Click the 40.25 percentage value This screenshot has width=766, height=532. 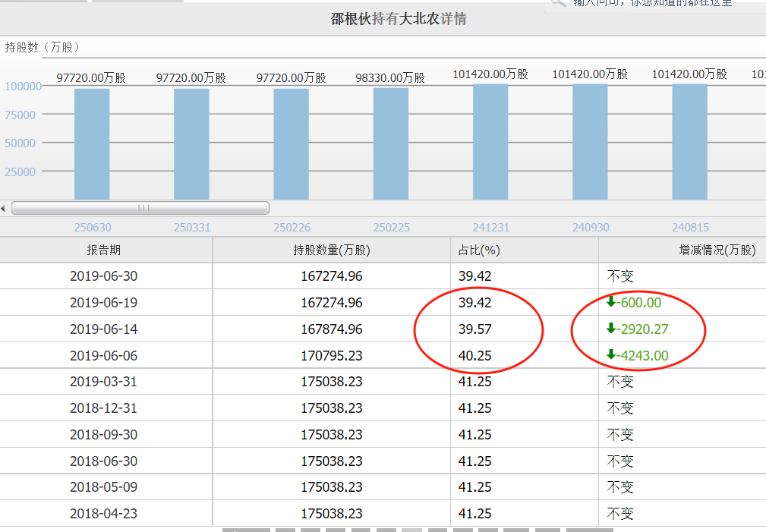pyautogui.click(x=474, y=356)
